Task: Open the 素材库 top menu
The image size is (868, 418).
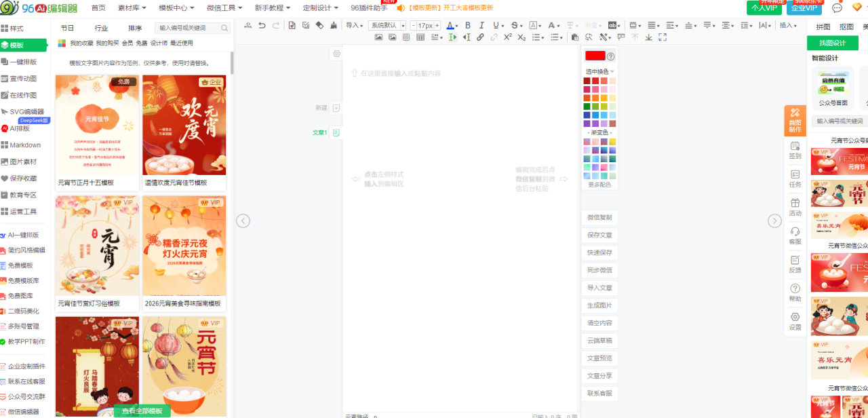Action: pyautogui.click(x=134, y=7)
